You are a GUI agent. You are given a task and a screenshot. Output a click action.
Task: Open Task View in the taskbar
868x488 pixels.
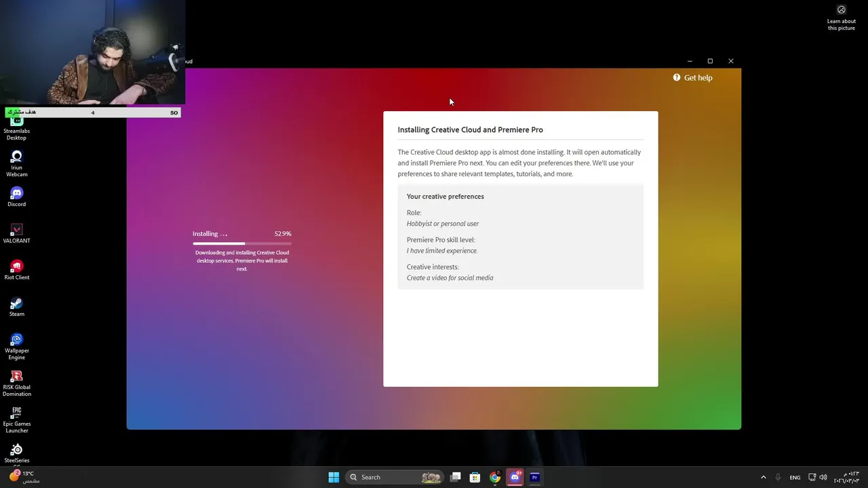[456, 477]
